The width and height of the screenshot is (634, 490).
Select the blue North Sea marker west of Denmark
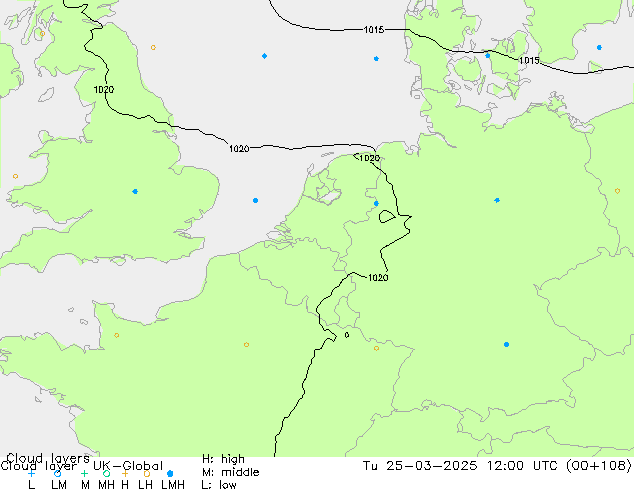pos(376,59)
